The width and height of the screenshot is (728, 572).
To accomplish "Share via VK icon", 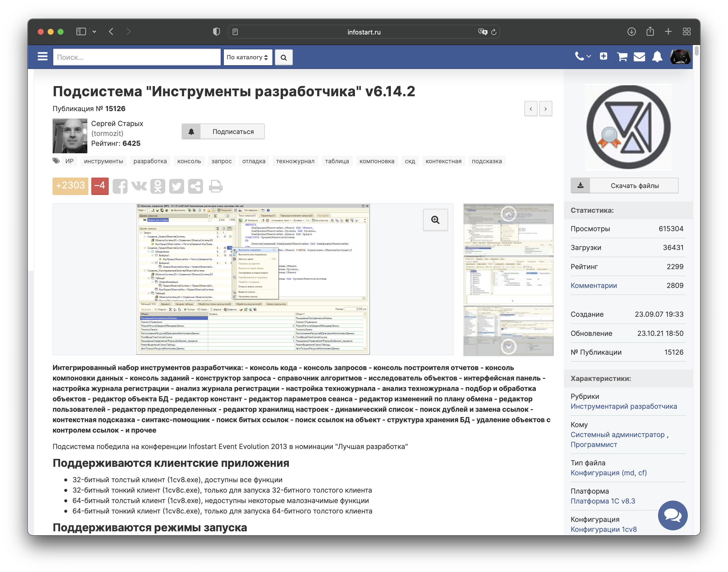I will 139,186.
